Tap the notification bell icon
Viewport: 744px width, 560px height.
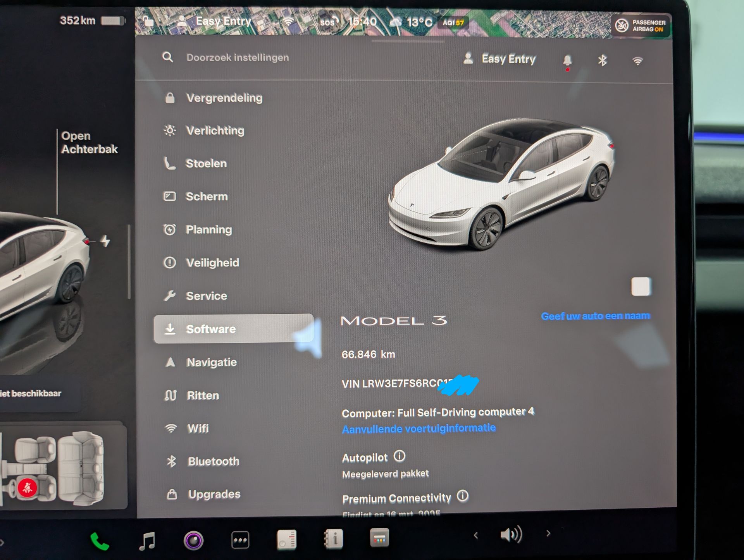click(x=567, y=60)
